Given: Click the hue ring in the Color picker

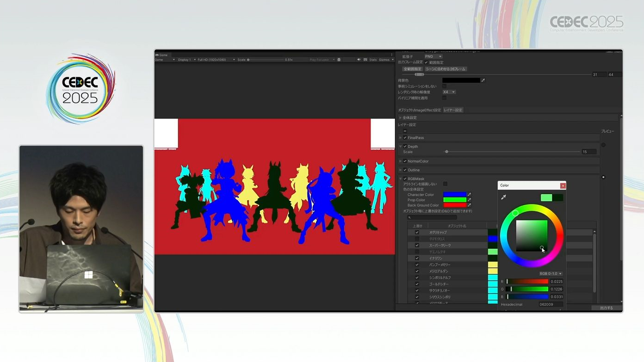Looking at the screenshot, I should click(515, 213).
